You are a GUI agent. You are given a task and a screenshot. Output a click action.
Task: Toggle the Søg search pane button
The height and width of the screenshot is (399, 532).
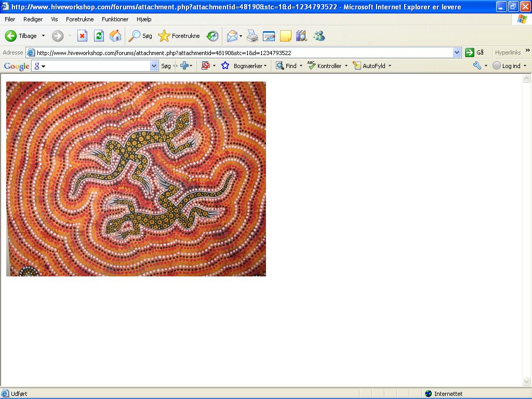coord(140,36)
